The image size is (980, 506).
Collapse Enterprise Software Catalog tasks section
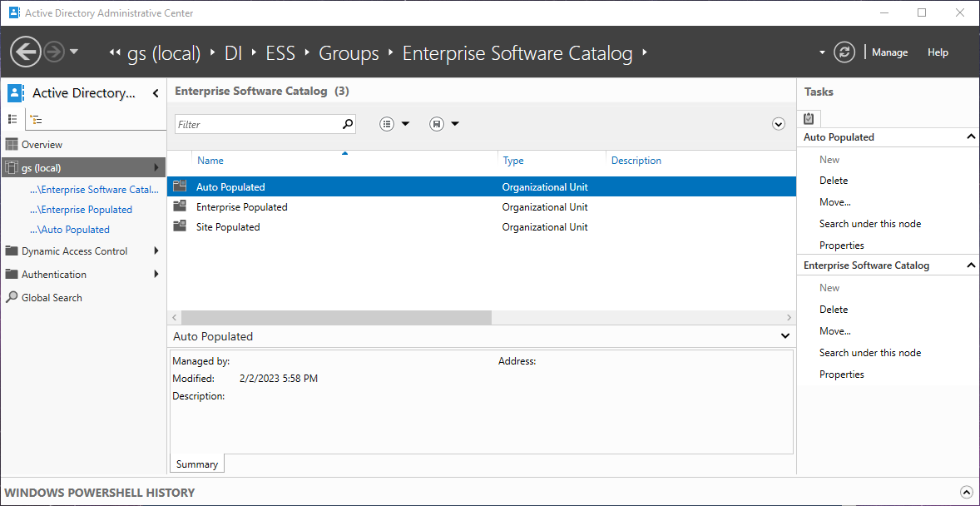tap(971, 265)
